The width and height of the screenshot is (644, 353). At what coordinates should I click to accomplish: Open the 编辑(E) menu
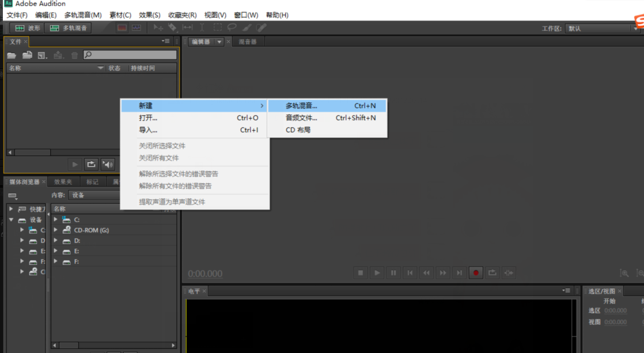tap(46, 15)
